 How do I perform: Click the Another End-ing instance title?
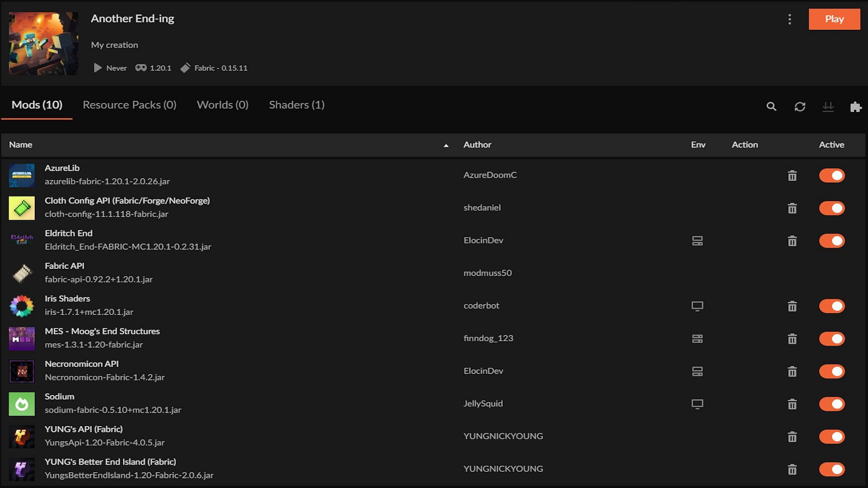[x=132, y=19]
